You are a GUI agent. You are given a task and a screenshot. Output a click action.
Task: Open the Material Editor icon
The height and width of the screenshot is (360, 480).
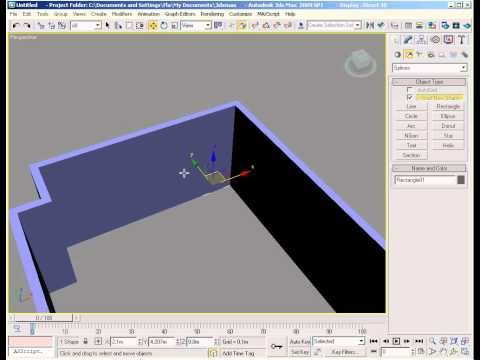pyautogui.click(x=432, y=25)
